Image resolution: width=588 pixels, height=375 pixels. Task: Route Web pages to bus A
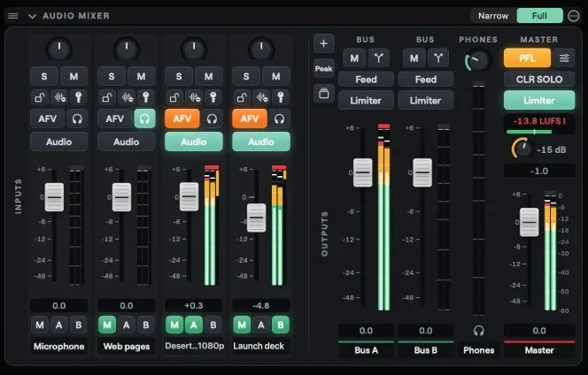click(x=127, y=325)
